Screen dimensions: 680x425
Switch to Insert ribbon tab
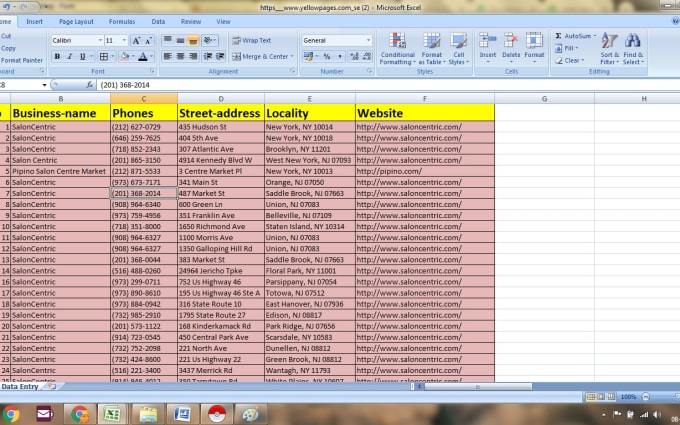pos(34,21)
